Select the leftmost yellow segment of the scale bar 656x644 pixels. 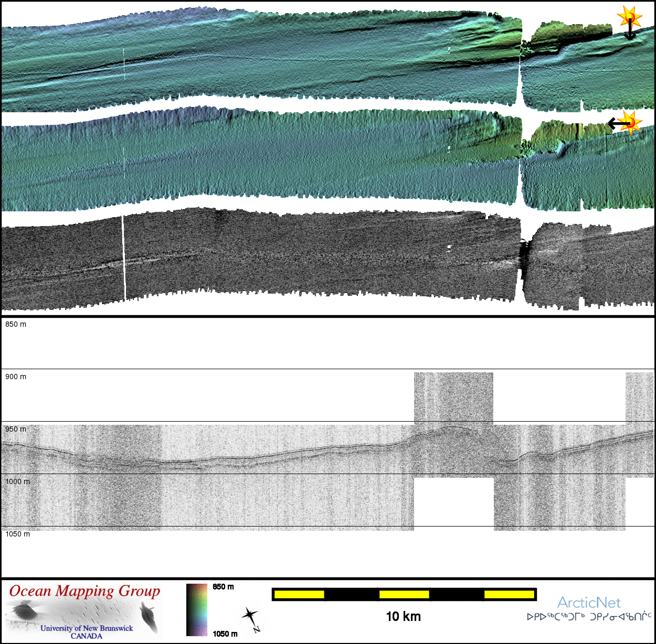(299, 594)
